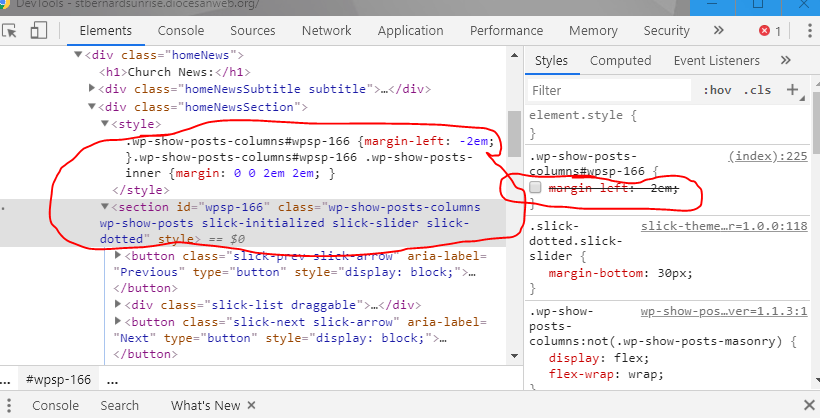
Task: Toggle the device toolbar icon
Action: [40, 31]
